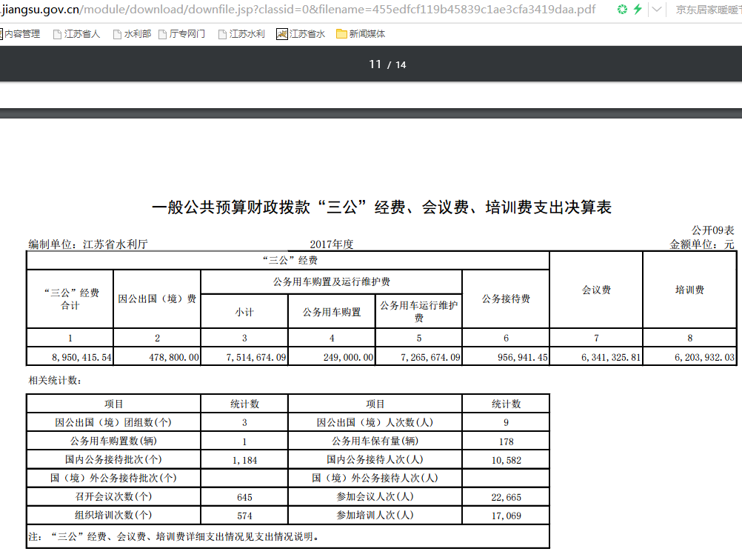The height and width of the screenshot is (560, 742).
Task: Click the value 17,069
Action: pos(506,516)
